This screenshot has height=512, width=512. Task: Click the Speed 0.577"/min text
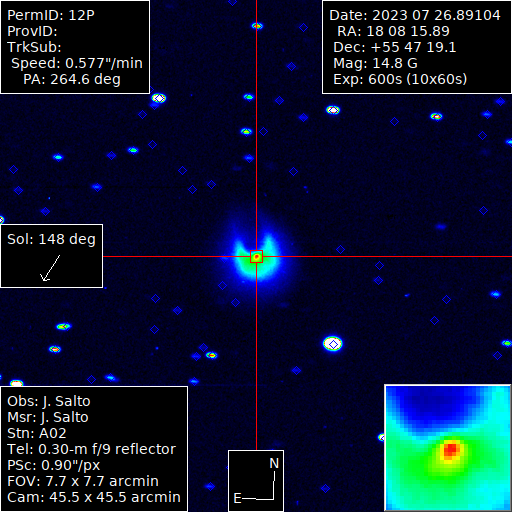click(x=77, y=63)
